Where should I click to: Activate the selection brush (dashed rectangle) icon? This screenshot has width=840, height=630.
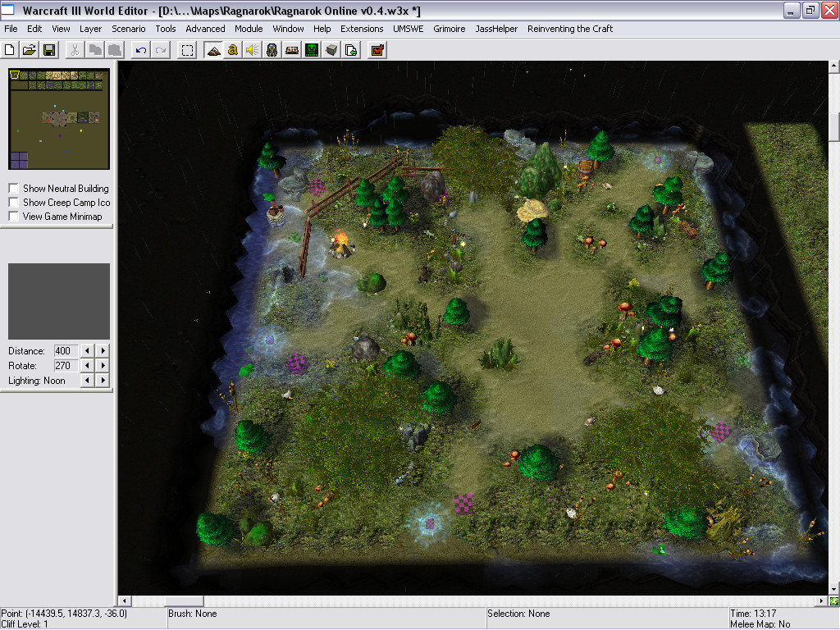(187, 50)
